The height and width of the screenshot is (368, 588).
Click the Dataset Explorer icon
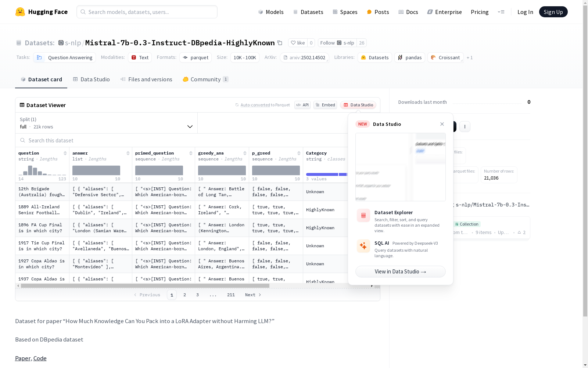pos(363,216)
